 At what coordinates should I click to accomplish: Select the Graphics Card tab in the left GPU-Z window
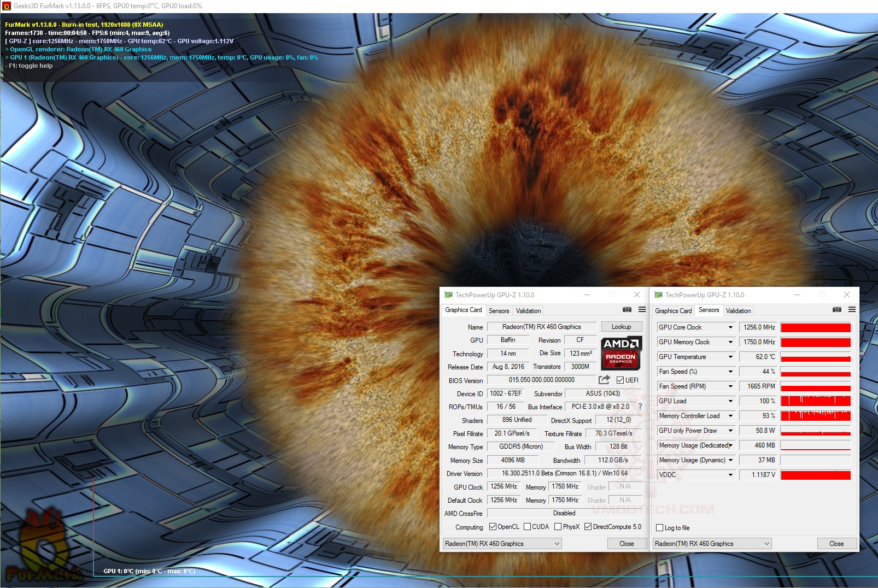(464, 310)
